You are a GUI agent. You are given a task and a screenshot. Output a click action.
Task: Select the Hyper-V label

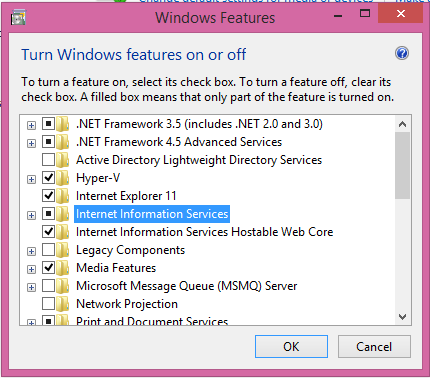coord(98,178)
